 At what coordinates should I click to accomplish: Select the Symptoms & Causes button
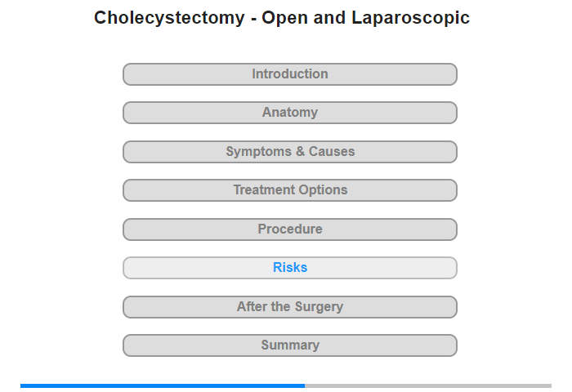[290, 152]
